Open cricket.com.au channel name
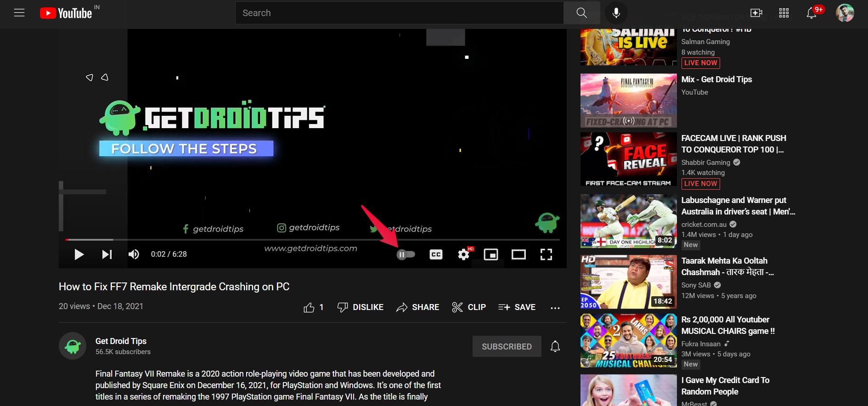The height and width of the screenshot is (406, 868). [x=704, y=225]
